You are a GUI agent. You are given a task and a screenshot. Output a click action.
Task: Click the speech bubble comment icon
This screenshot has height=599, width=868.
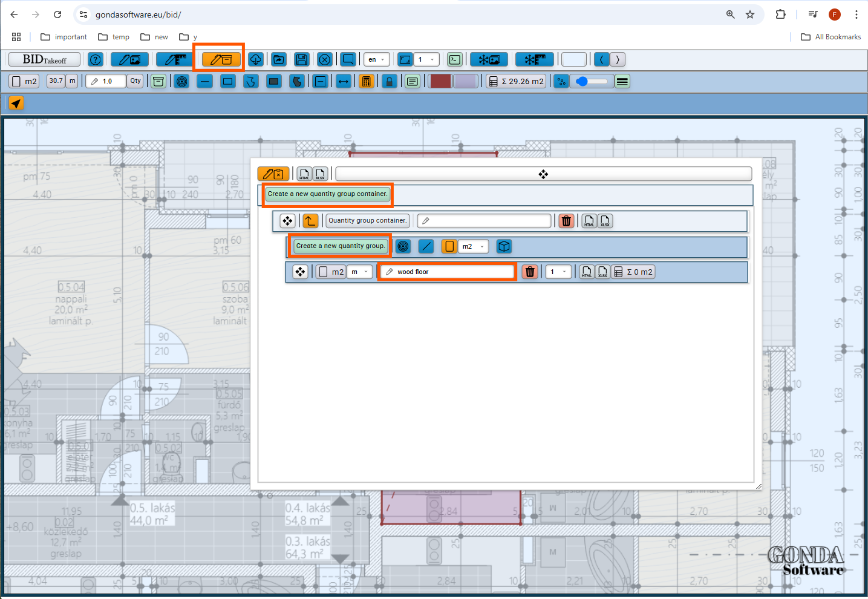(x=348, y=59)
